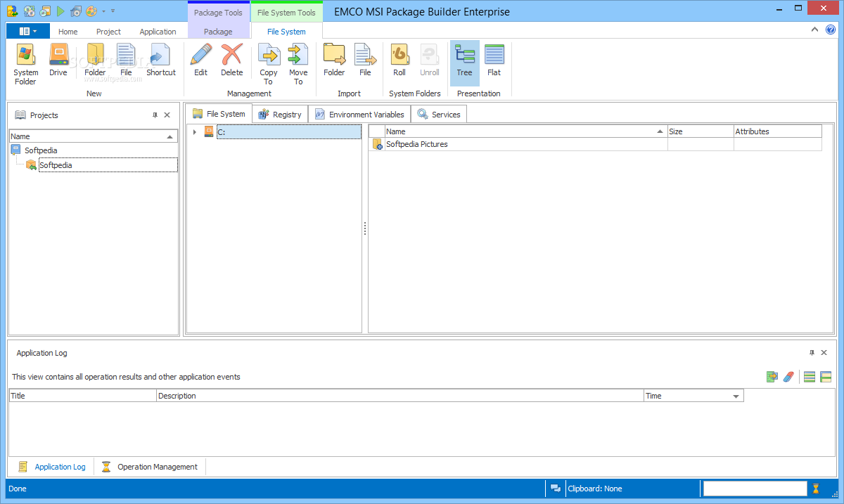Expand the C: drive node
The height and width of the screenshot is (504, 844).
coord(194,132)
